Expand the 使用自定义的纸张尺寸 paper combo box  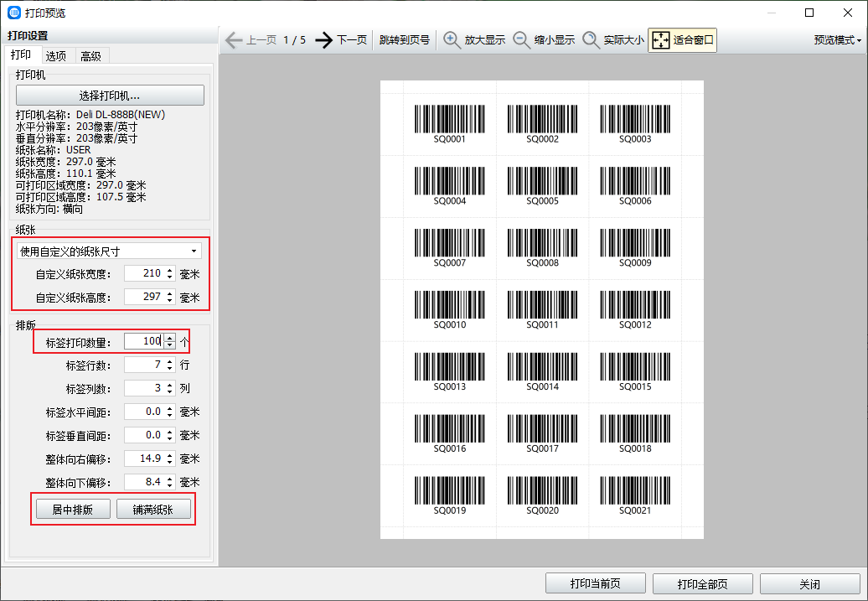pyautogui.click(x=109, y=251)
